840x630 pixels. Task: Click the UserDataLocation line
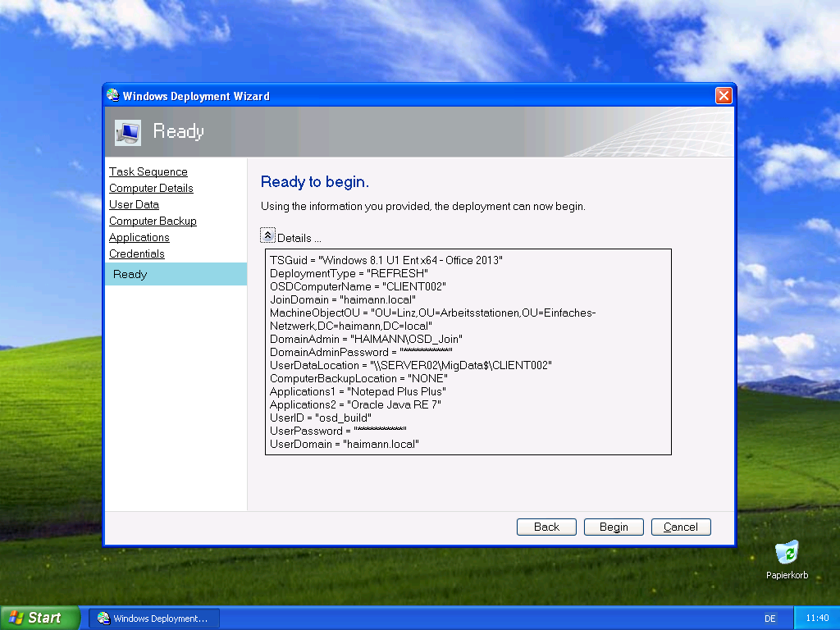[x=411, y=365]
